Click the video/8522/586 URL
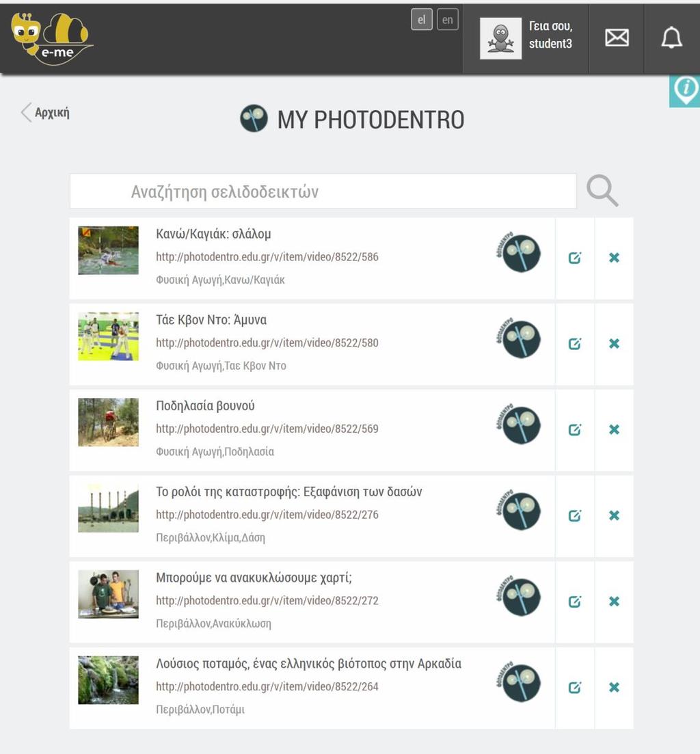Viewport: 700px width, 754px height. [x=267, y=257]
